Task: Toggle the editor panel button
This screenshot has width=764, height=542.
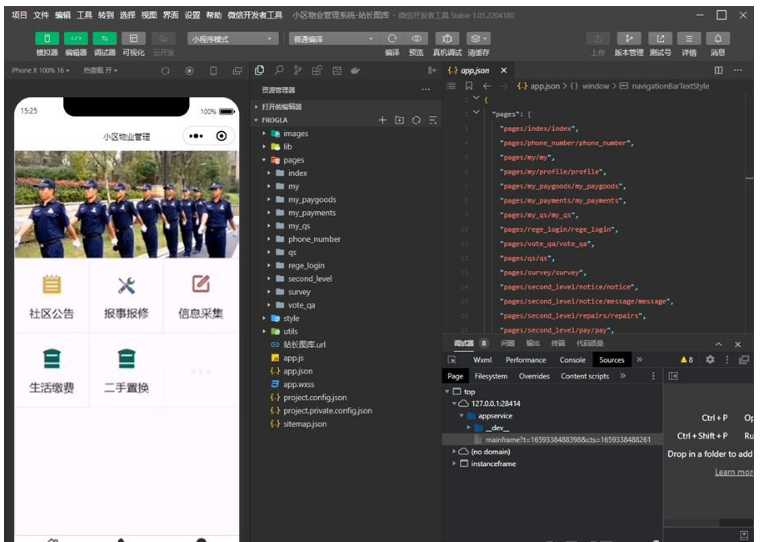Action: (76, 39)
